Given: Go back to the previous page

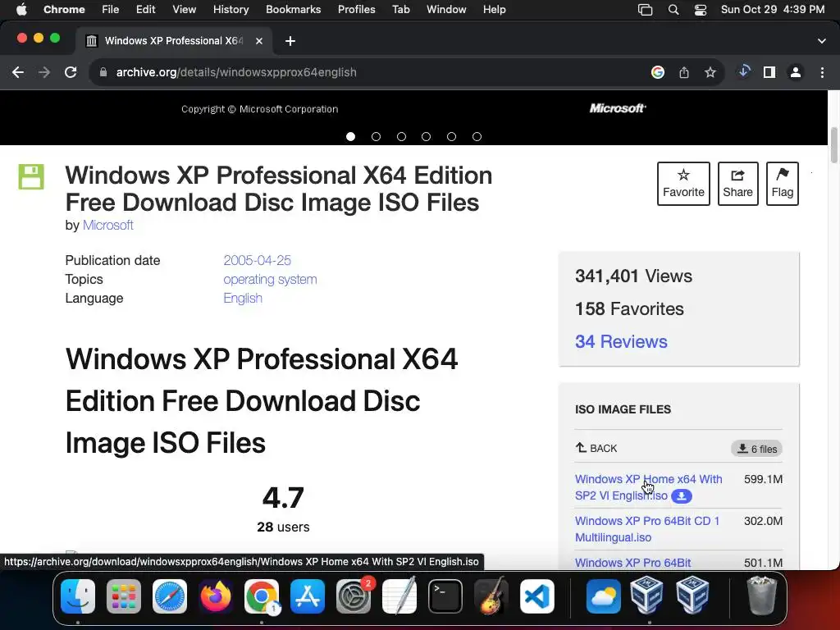Looking at the screenshot, I should (x=18, y=72).
